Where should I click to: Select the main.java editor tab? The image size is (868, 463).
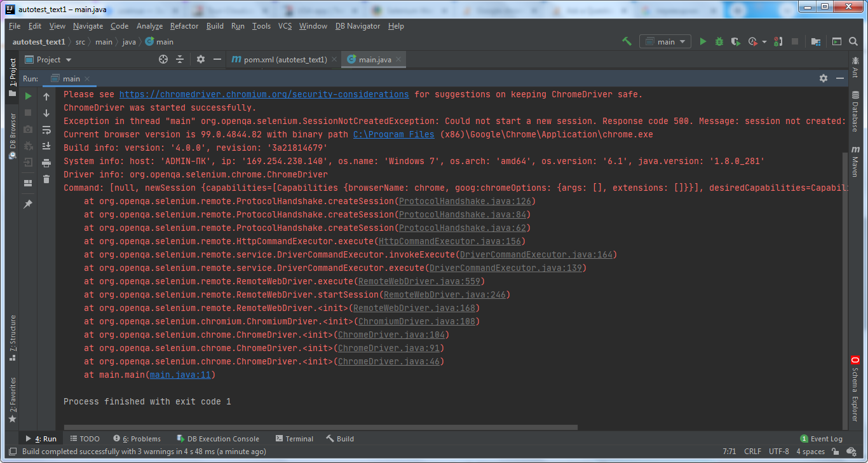[375, 59]
